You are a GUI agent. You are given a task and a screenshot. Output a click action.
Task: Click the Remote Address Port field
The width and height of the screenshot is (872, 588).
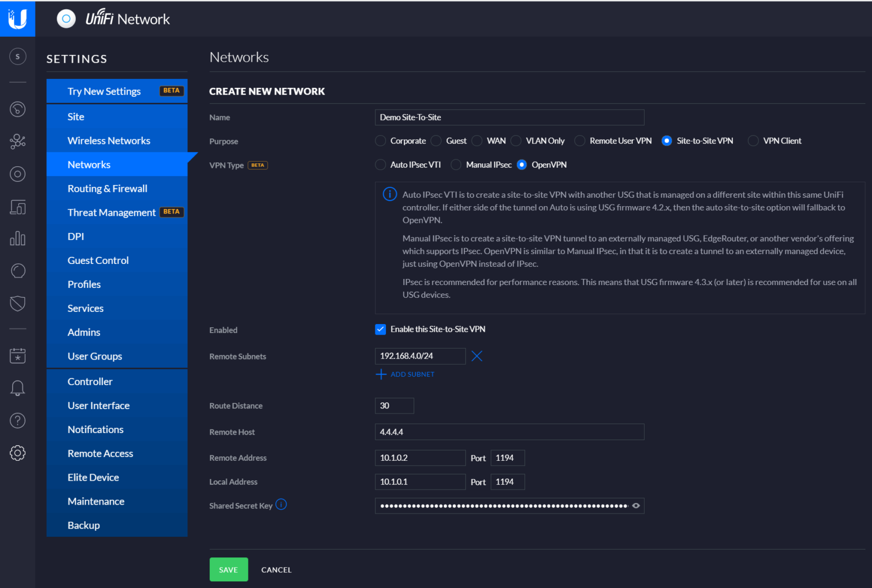[508, 458]
